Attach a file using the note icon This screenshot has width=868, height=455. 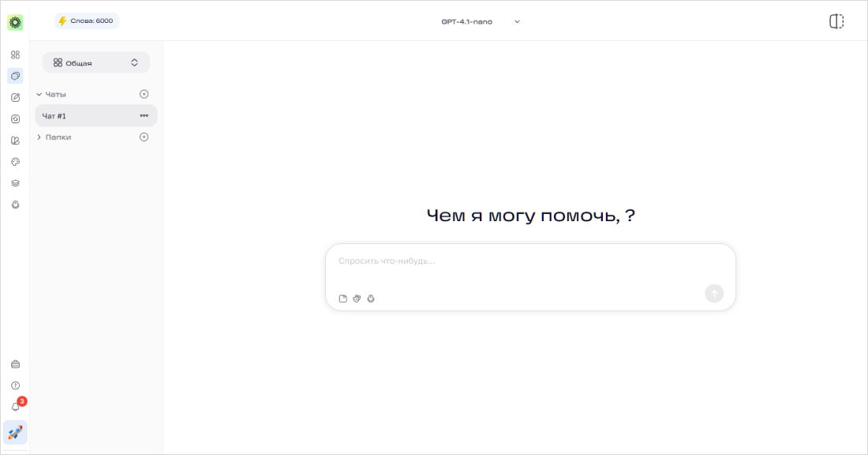[342, 299]
